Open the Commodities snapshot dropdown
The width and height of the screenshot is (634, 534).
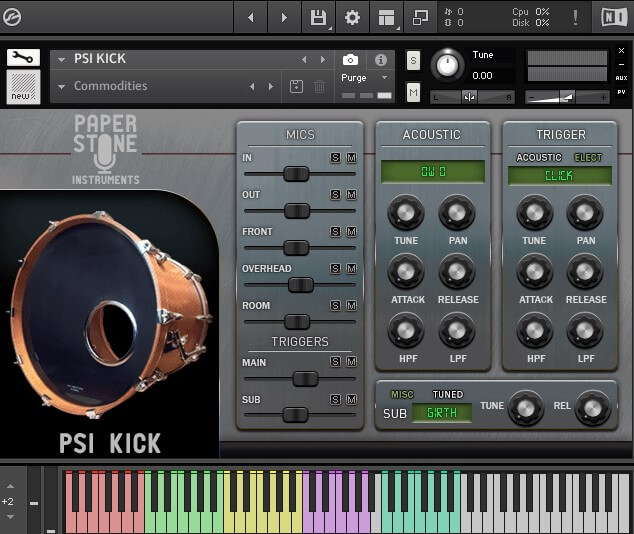click(61, 87)
